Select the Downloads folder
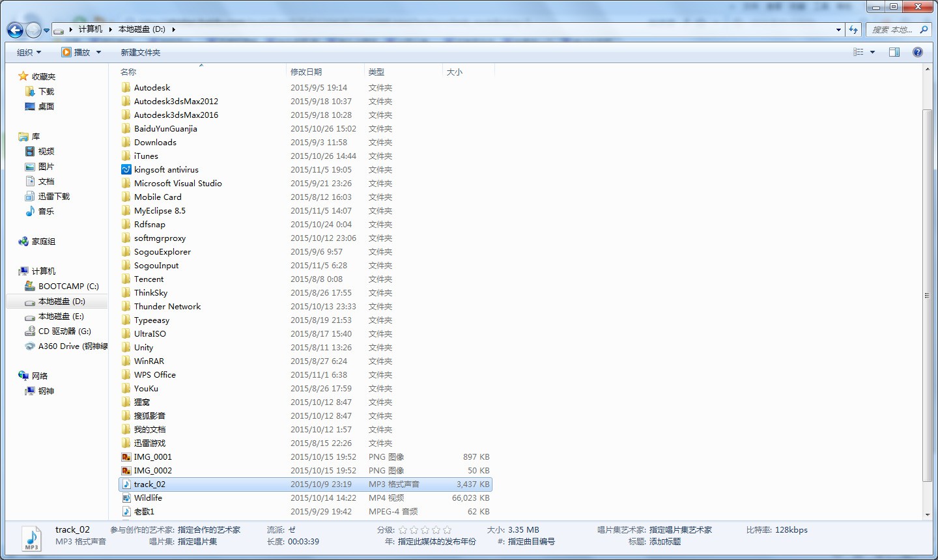The image size is (938, 560). [x=155, y=142]
